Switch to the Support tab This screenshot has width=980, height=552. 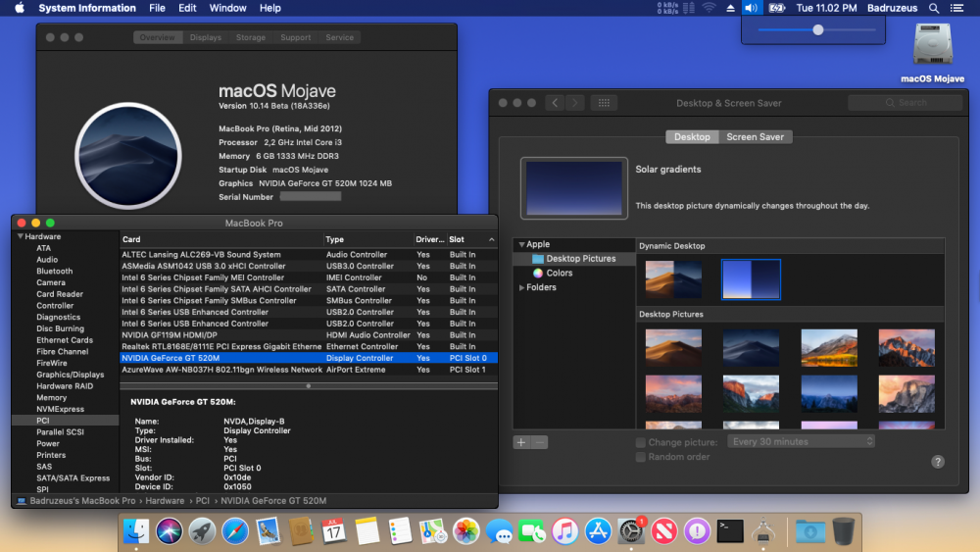coord(296,37)
